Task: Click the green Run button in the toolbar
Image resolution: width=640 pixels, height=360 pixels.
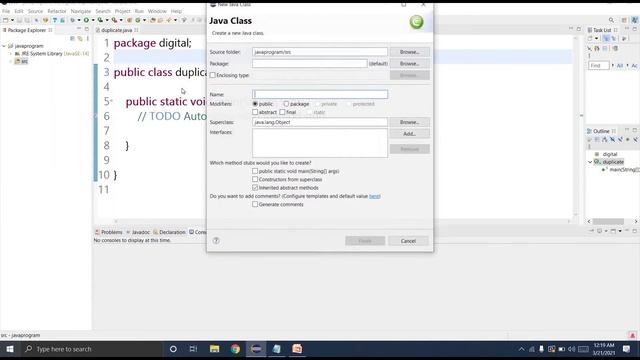Action: [x=86, y=20]
